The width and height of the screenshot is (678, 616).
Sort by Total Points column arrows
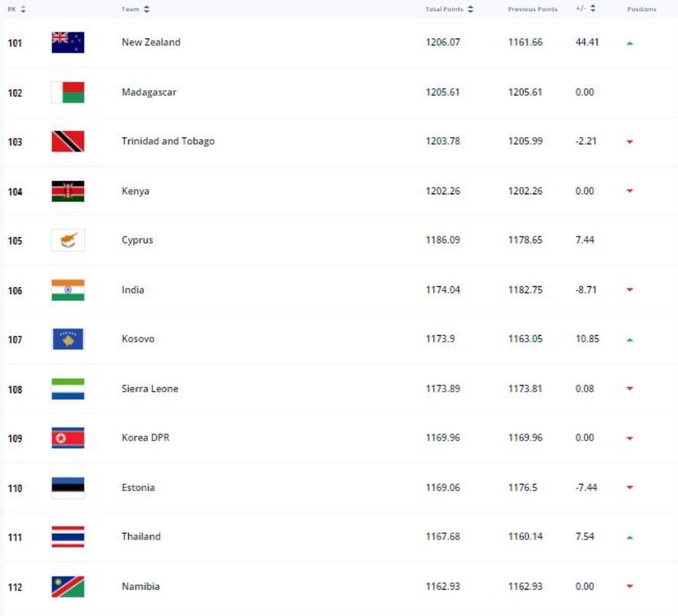click(x=470, y=9)
